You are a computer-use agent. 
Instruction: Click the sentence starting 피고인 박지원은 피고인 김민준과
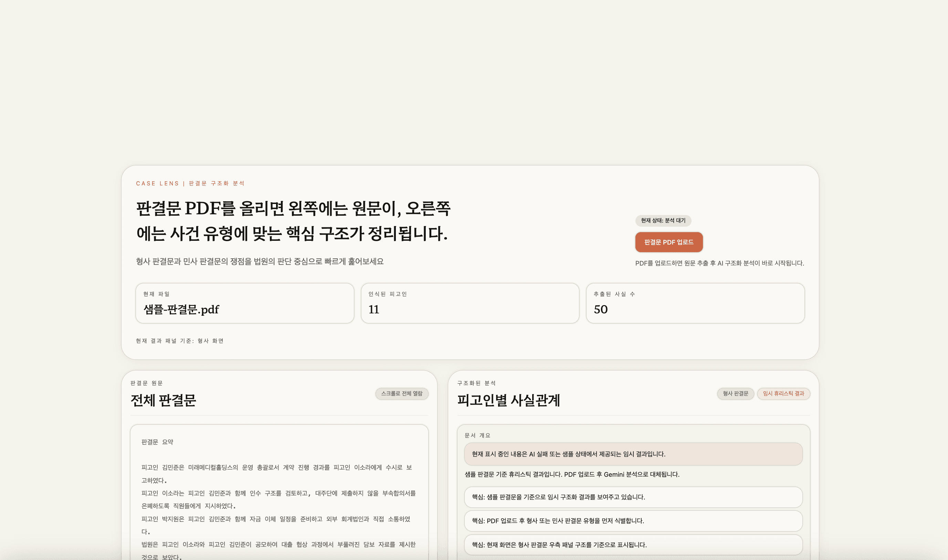pyautogui.click(x=276, y=525)
